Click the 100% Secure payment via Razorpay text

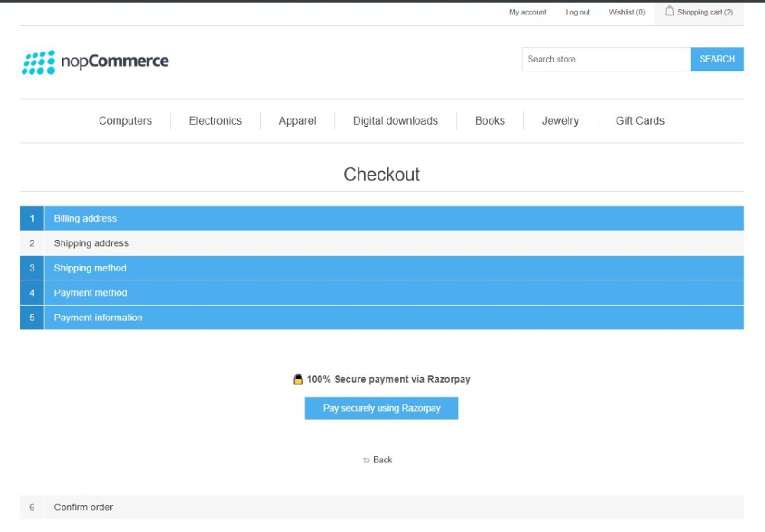pyautogui.click(x=389, y=379)
